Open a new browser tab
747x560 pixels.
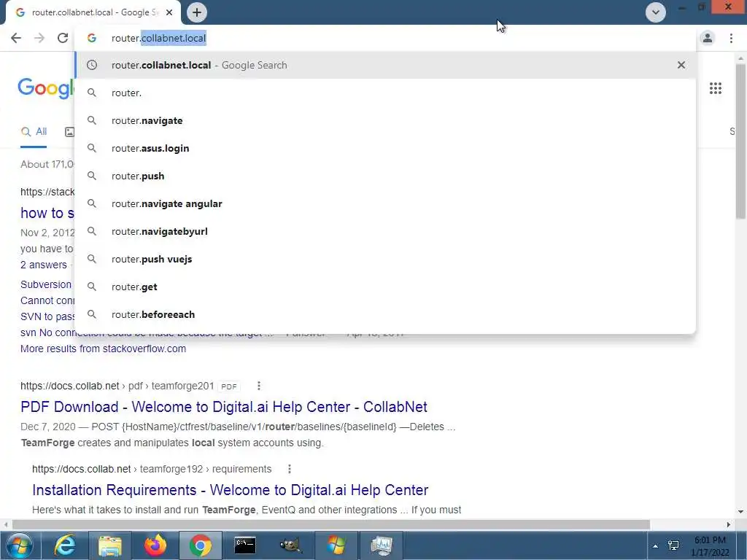(x=197, y=12)
